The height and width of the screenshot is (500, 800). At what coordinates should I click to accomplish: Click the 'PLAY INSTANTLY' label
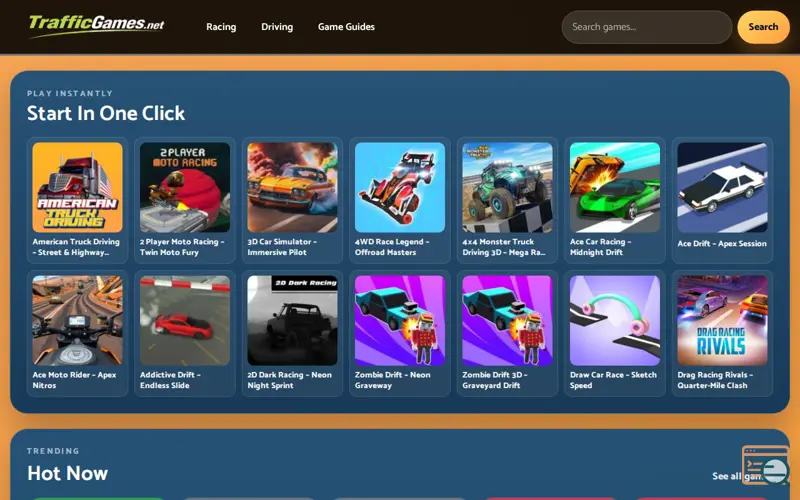[70, 93]
